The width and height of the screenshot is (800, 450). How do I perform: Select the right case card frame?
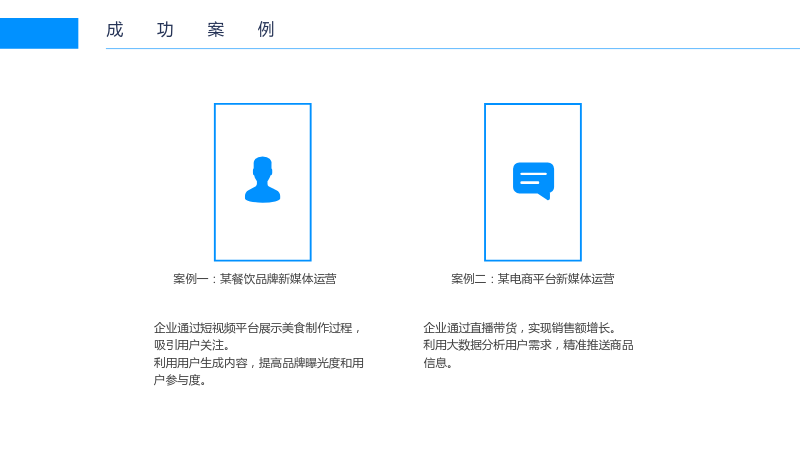[x=533, y=182]
